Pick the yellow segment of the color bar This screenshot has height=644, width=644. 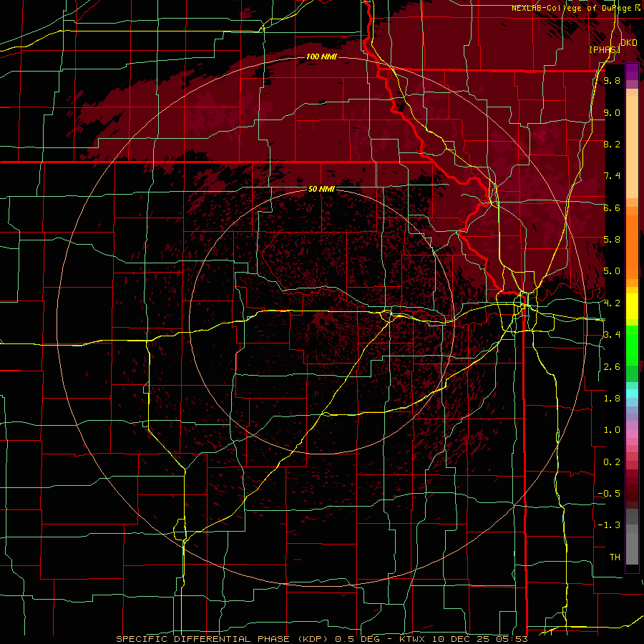[632, 306]
